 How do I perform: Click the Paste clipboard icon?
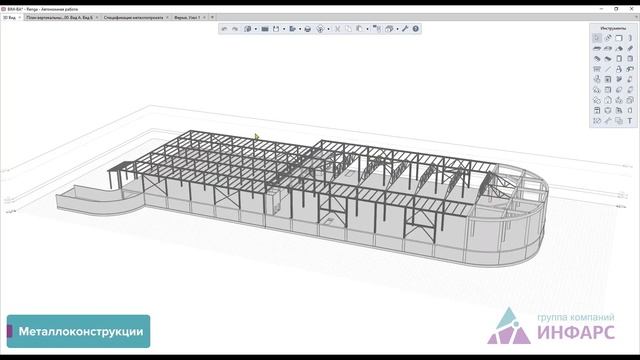[x=359, y=29]
